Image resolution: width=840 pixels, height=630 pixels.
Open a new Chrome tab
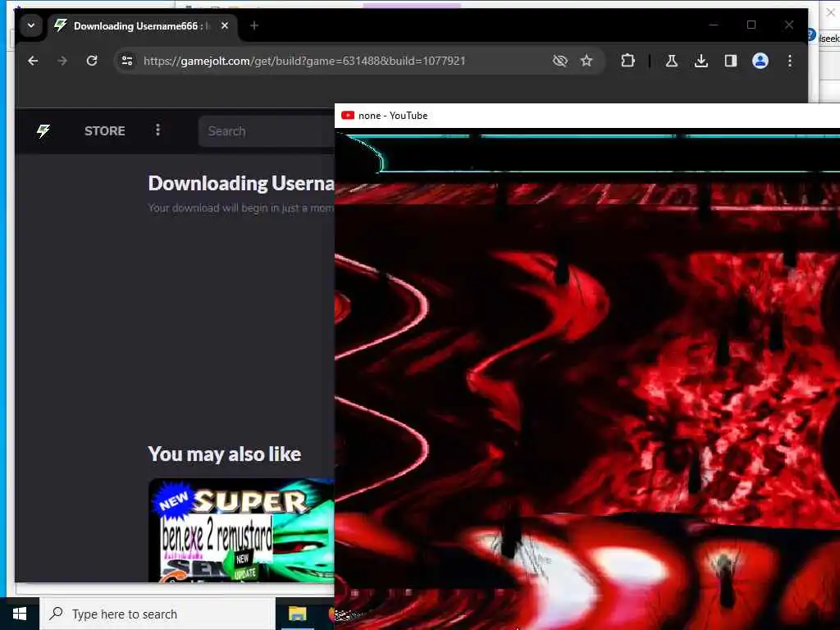click(254, 25)
